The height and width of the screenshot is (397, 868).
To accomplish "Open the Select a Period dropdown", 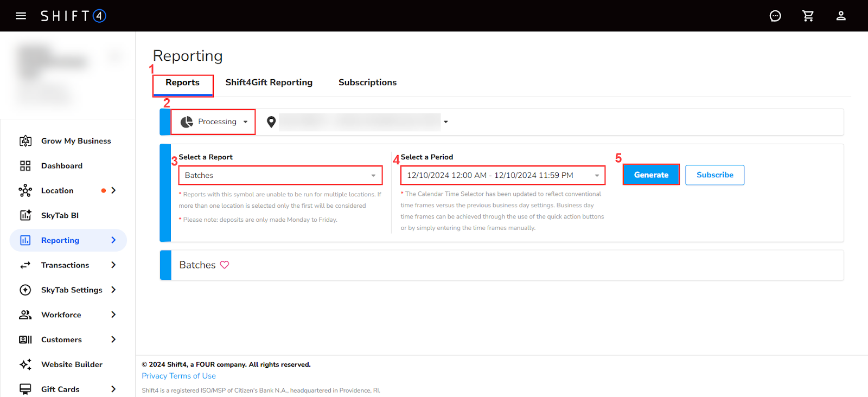I will tap(503, 175).
